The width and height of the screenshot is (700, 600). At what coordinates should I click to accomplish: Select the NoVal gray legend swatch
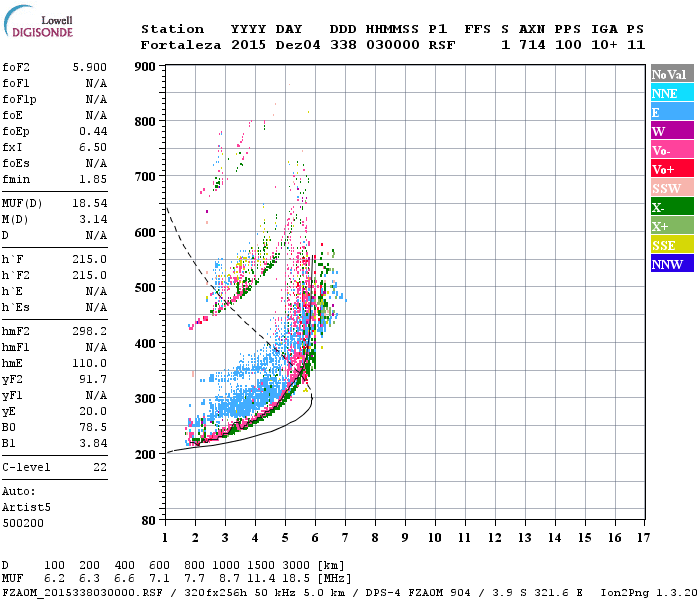672,74
